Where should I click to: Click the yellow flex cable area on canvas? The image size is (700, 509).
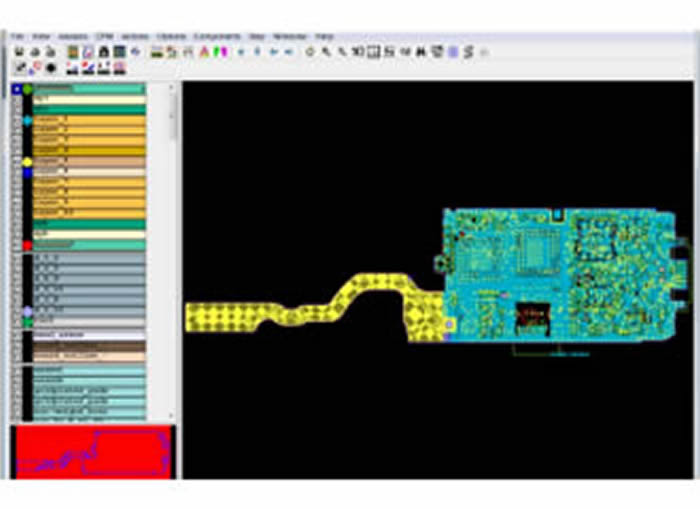(x=230, y=315)
